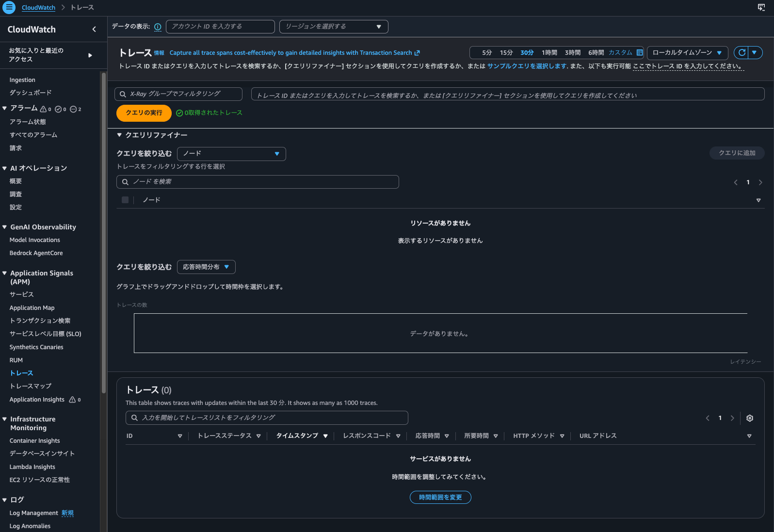Open the ノード query refine dropdown

[231, 154]
